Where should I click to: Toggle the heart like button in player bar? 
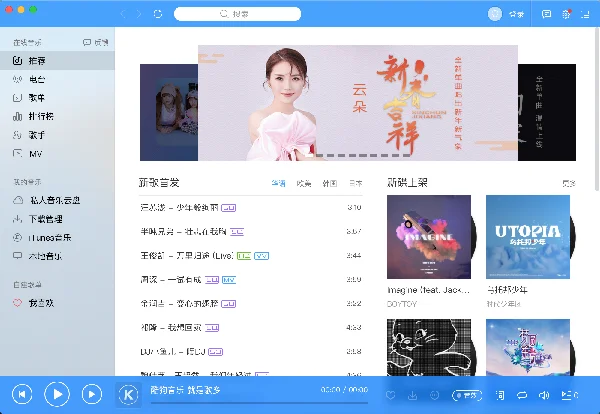(x=390, y=395)
